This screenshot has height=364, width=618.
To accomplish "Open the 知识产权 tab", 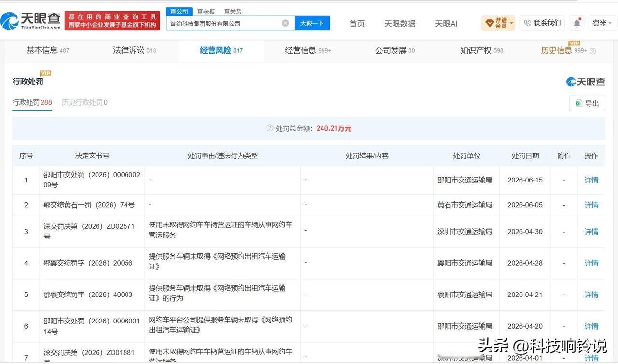I will click(481, 50).
